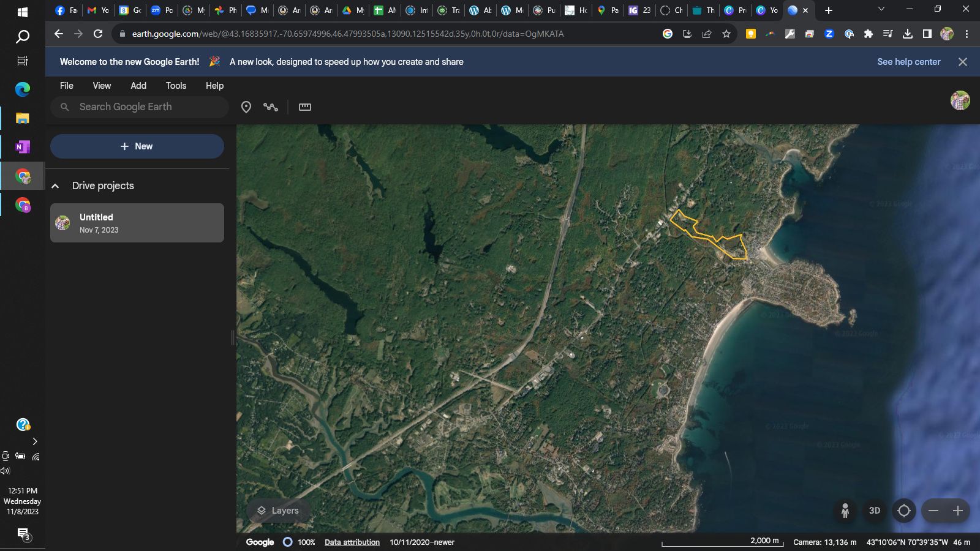This screenshot has width=980, height=551.
Task: Open File Explorer from the taskbar
Action: point(23,118)
